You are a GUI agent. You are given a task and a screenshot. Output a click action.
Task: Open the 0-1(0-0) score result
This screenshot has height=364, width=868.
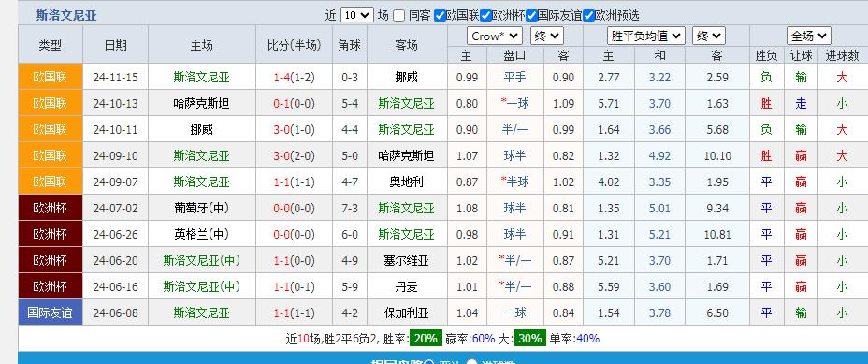(x=294, y=103)
